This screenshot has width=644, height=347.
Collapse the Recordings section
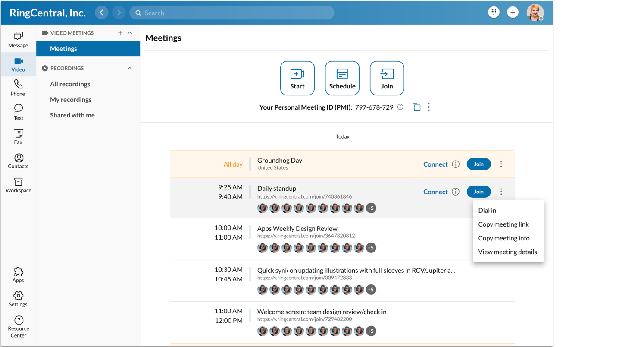coord(130,68)
